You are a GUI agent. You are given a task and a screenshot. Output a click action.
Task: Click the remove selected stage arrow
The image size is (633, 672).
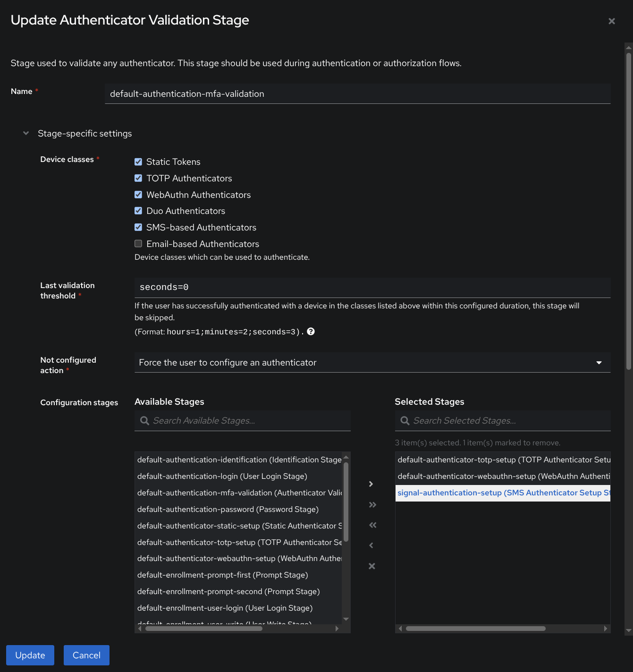371,545
